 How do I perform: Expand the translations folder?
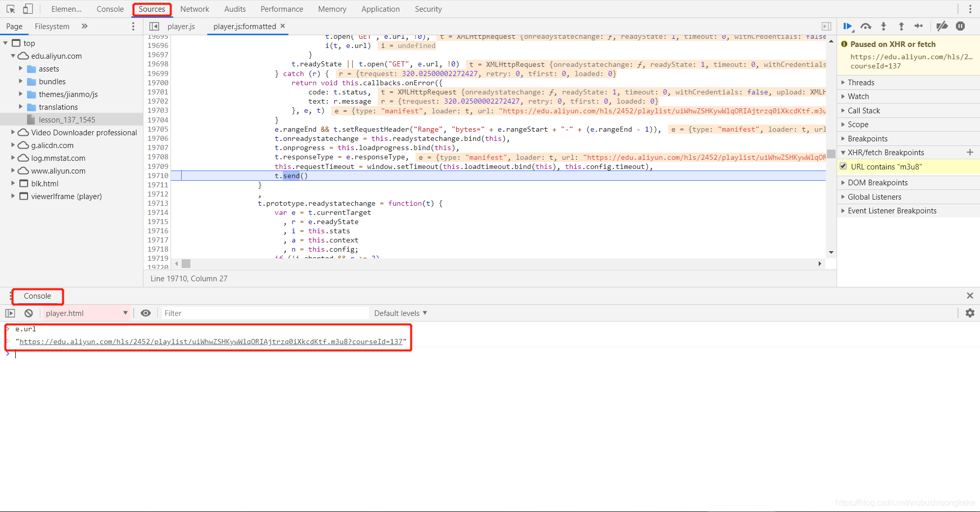[20, 107]
